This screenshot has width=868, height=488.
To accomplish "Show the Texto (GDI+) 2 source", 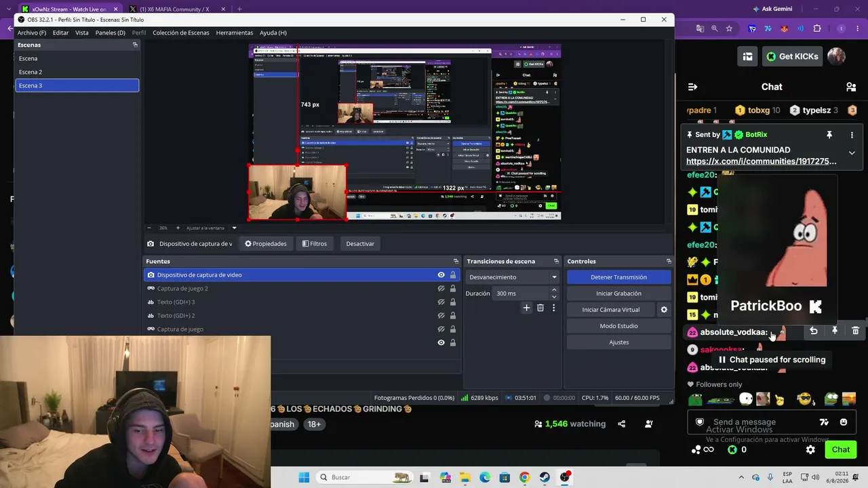I will (441, 315).
